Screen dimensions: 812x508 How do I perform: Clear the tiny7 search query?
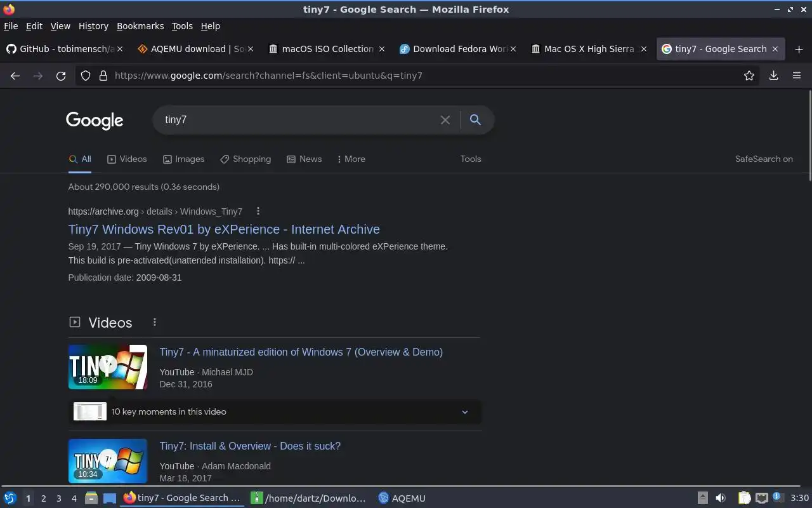(x=445, y=120)
